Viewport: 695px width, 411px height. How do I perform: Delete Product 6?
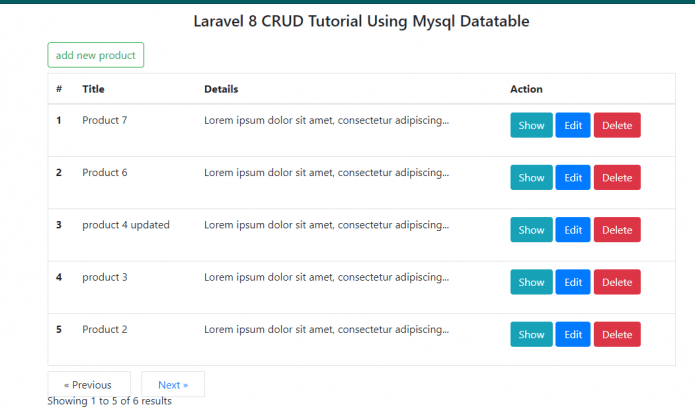click(617, 178)
